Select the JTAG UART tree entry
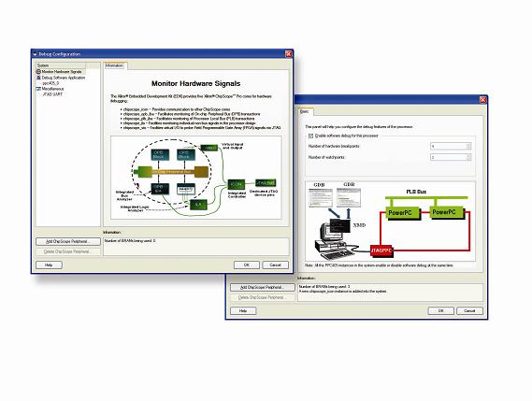 (52, 94)
